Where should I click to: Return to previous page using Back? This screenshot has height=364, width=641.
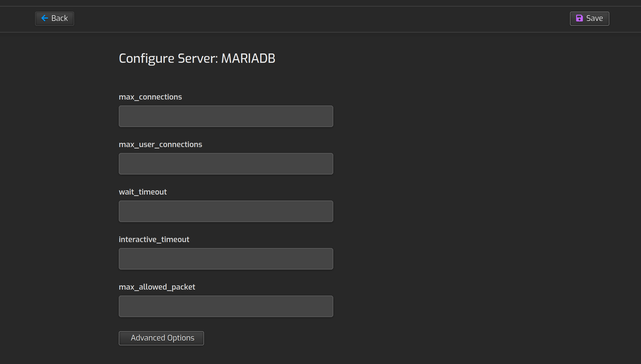[x=54, y=18]
